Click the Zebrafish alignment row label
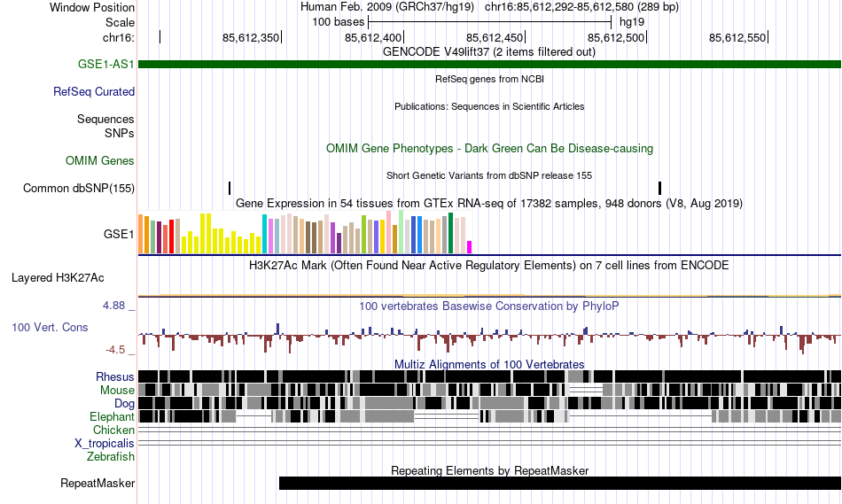The width and height of the screenshot is (842, 504). tap(111, 456)
